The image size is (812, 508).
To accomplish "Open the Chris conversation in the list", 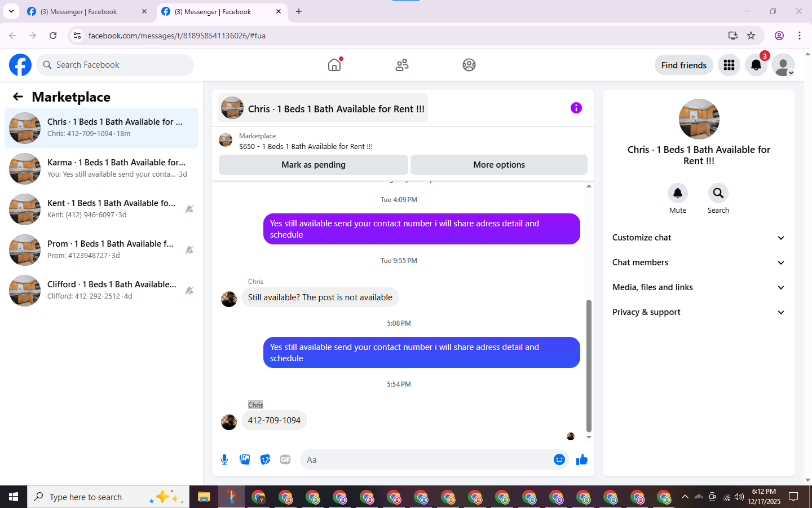I will pos(101,128).
